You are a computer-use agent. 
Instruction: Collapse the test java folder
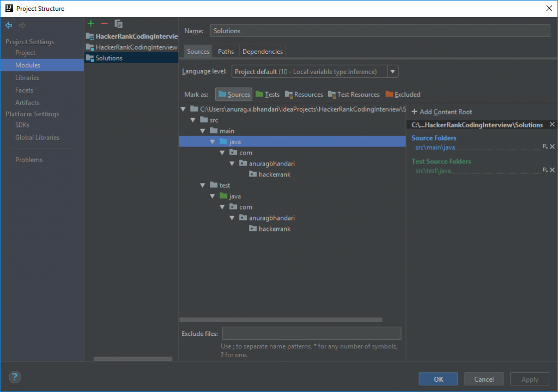coord(213,196)
